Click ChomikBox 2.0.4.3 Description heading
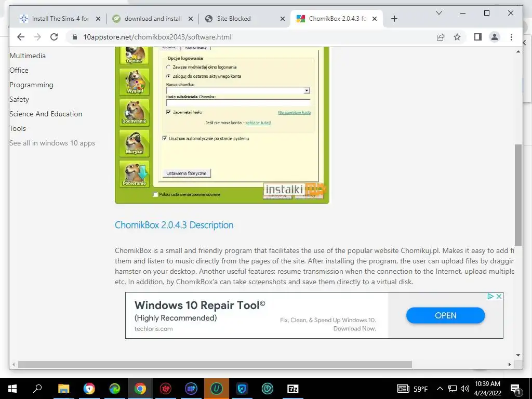This screenshot has height=399, width=532. pyautogui.click(x=174, y=225)
